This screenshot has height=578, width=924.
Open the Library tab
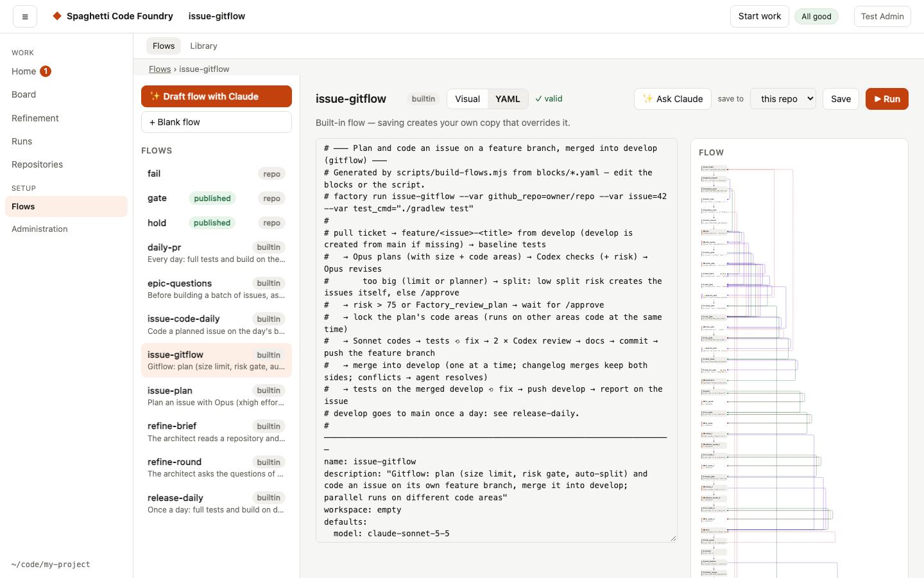point(203,46)
